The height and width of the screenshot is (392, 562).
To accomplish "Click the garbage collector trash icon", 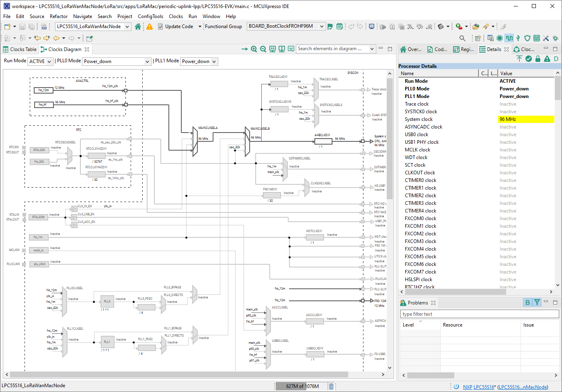I will click(331, 386).
